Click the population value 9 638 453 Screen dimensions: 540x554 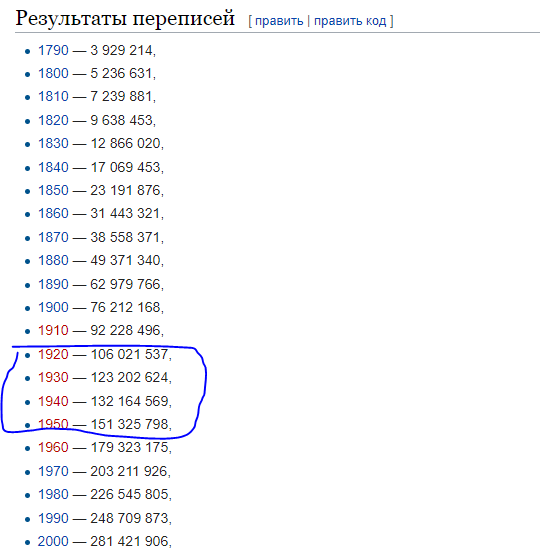click(121, 120)
